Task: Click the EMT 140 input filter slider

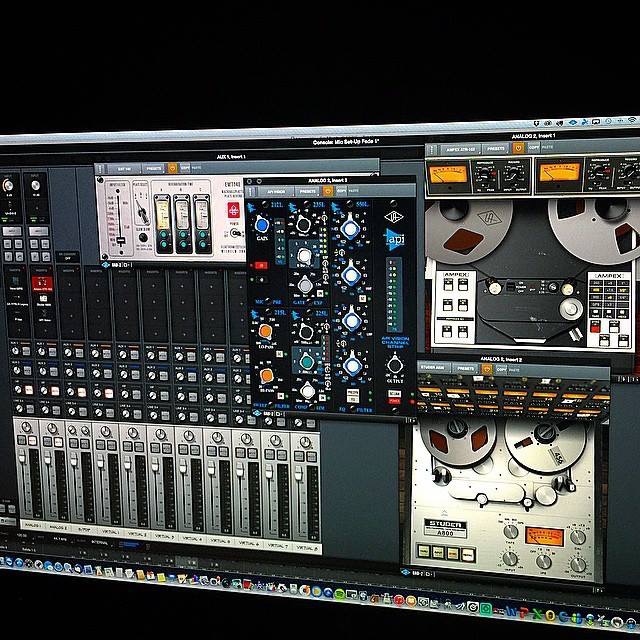Action: (120, 240)
